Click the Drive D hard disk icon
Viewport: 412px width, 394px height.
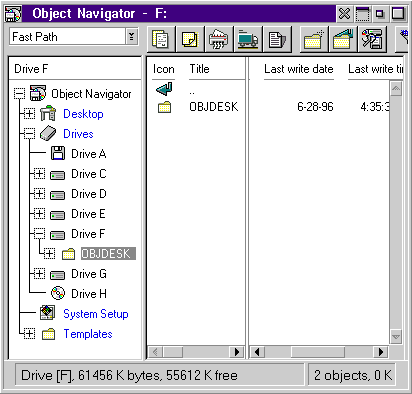click(57, 195)
